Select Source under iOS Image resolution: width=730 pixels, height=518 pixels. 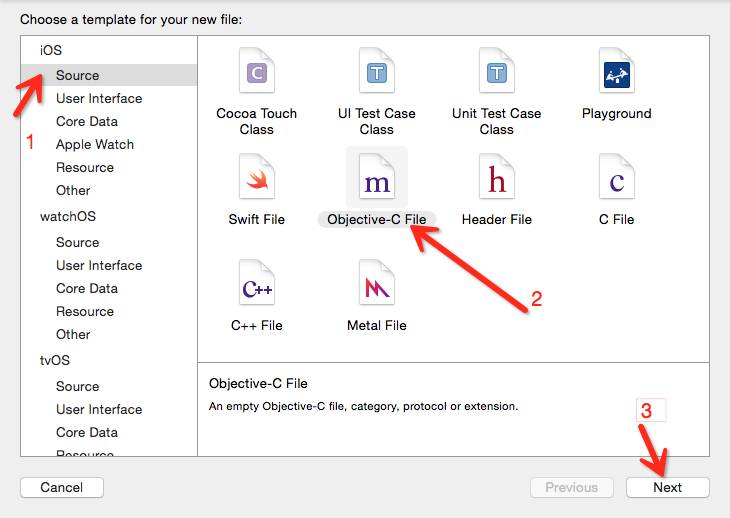click(x=109, y=75)
